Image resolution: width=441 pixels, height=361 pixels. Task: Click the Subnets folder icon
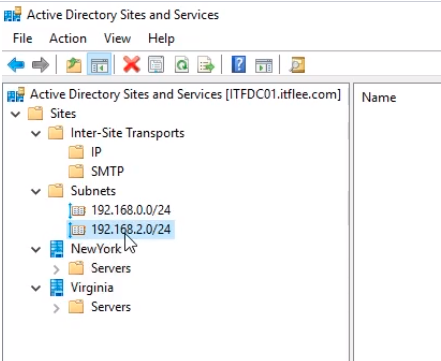tap(56, 191)
